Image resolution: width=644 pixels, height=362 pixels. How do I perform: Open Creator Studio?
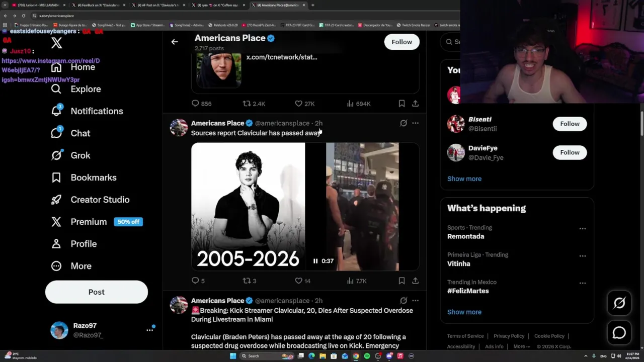(x=90, y=200)
